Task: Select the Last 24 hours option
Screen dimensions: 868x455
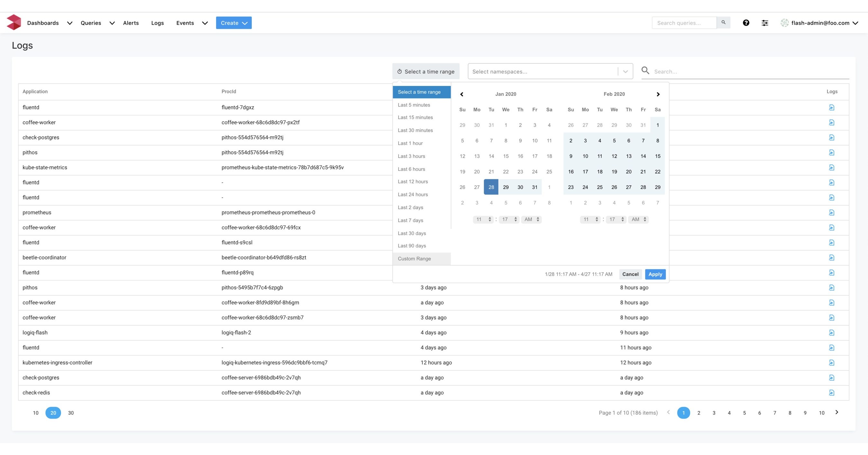Action: click(x=413, y=194)
